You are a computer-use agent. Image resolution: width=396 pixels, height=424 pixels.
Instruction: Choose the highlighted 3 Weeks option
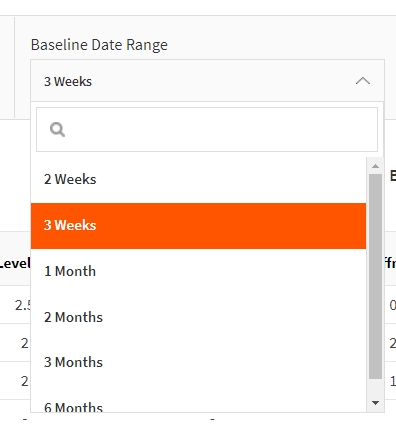[x=198, y=226]
